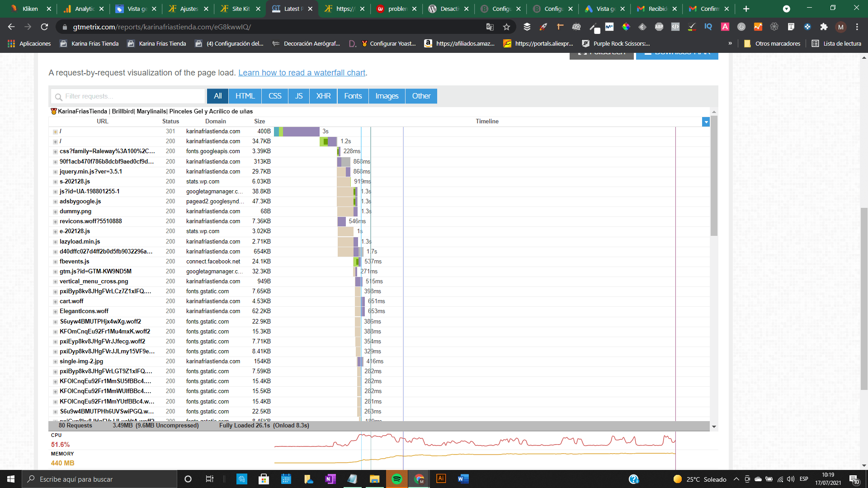Filter requests by Images
The image size is (868, 488).
387,96
